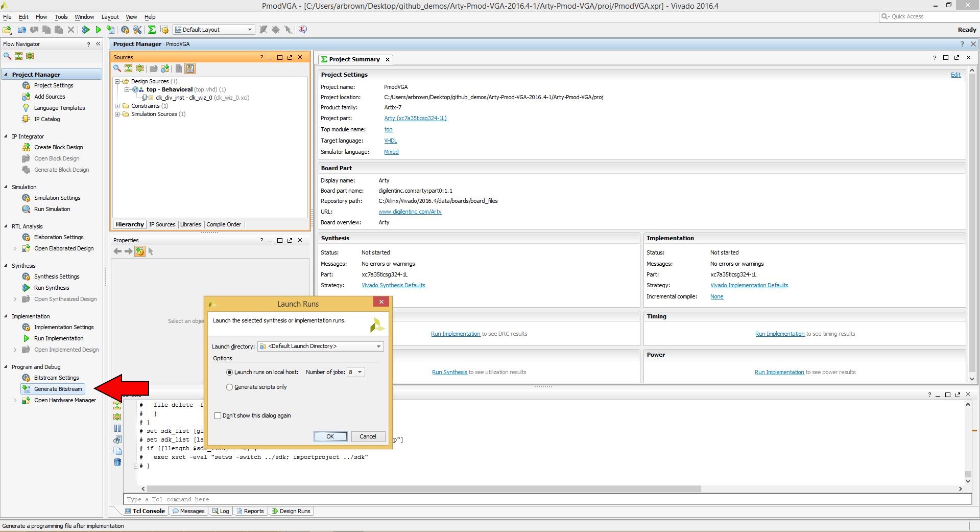The image size is (980, 532).
Task: Collapse Flow Navigator with double chevron icon
Action: click(x=98, y=44)
